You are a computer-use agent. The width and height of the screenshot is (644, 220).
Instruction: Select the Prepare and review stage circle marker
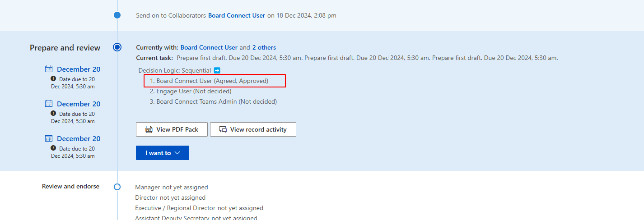click(117, 47)
